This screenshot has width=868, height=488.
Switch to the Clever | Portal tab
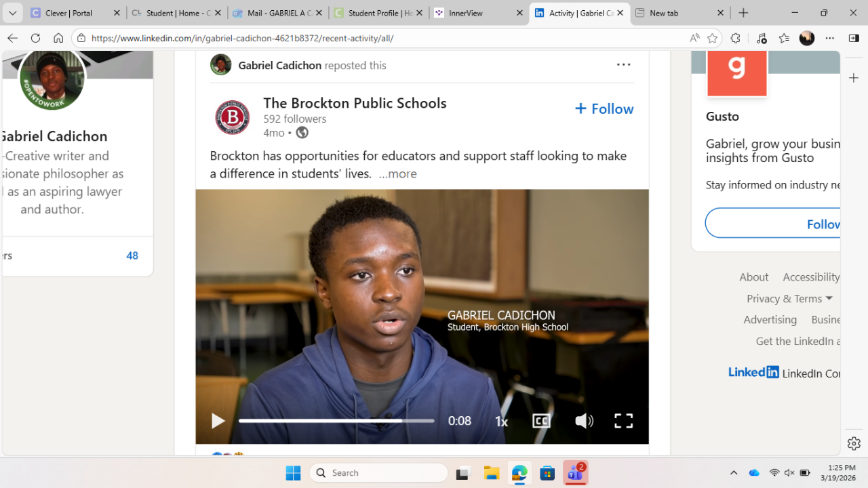[76, 13]
